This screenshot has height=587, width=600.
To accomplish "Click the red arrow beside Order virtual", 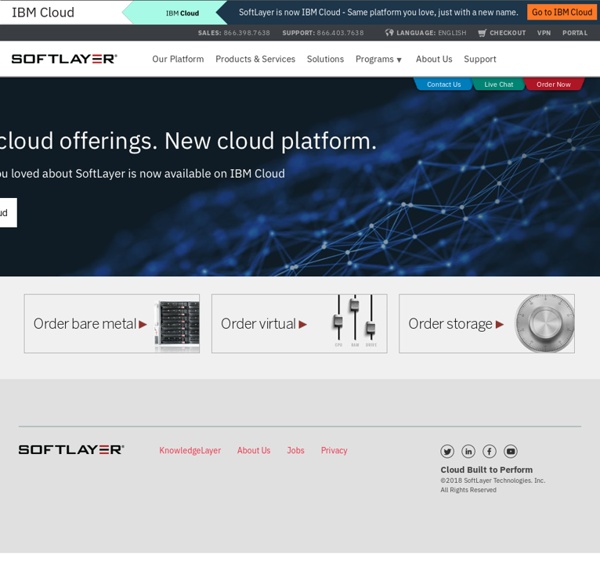I will tap(303, 324).
